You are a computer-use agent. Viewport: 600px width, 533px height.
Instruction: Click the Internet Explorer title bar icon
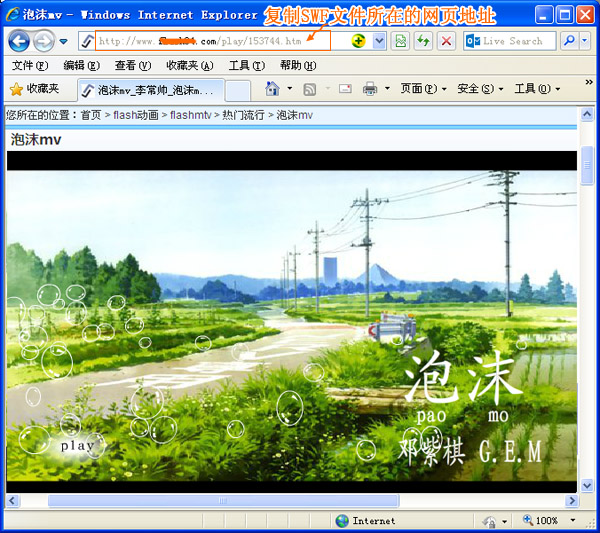(x=13, y=15)
